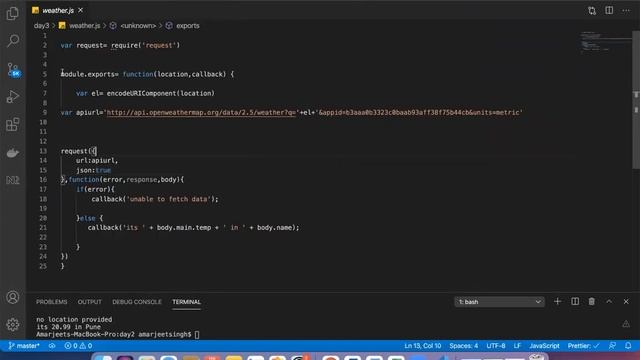Click 'its 20.99 in Pune' terminal output
The width and height of the screenshot is (640, 360).
point(69,327)
